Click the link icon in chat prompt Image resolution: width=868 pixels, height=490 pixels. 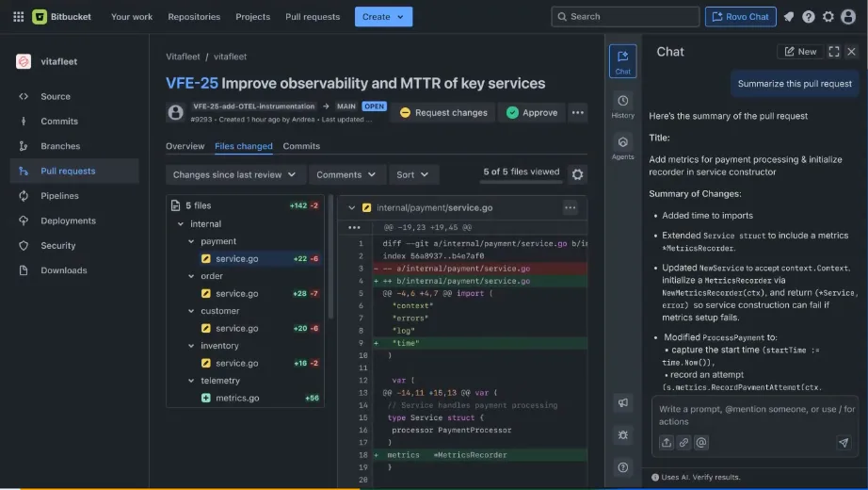pos(683,442)
